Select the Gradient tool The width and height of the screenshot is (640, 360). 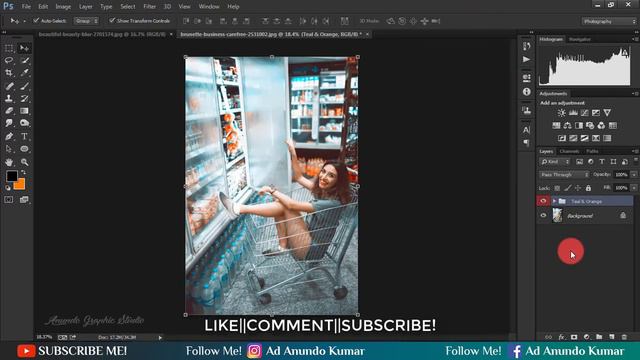click(24, 111)
